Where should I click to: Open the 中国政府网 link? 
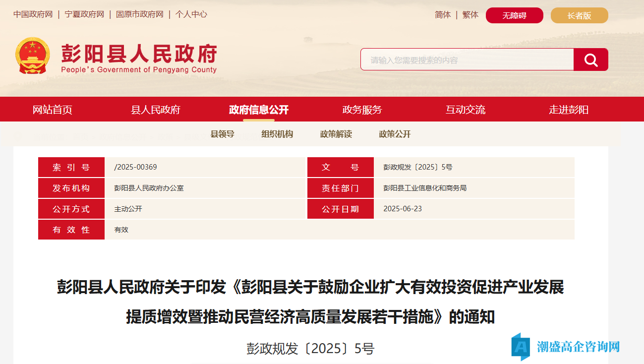pyautogui.click(x=33, y=14)
